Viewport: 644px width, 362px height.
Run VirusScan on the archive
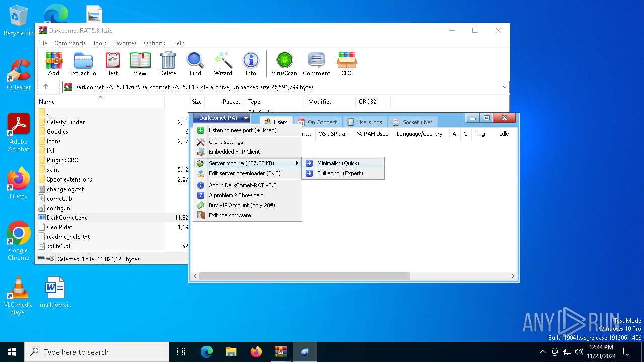coord(284,64)
